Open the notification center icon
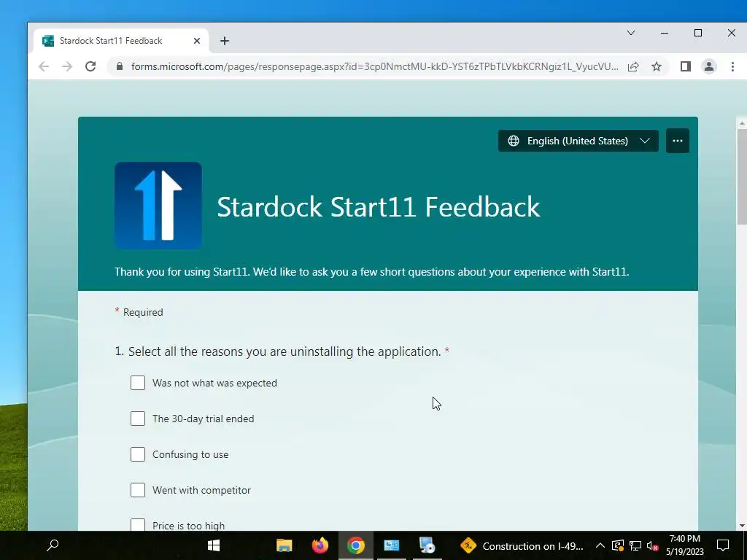 pos(723,545)
